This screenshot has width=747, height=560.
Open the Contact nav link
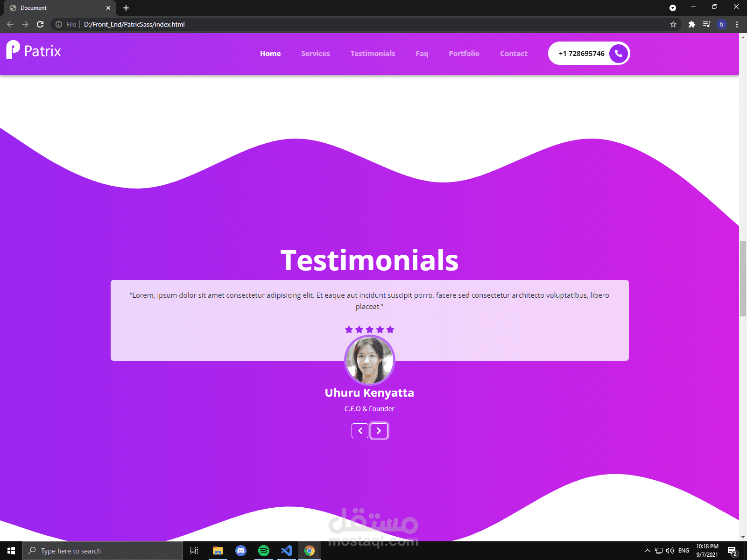pyautogui.click(x=514, y=54)
